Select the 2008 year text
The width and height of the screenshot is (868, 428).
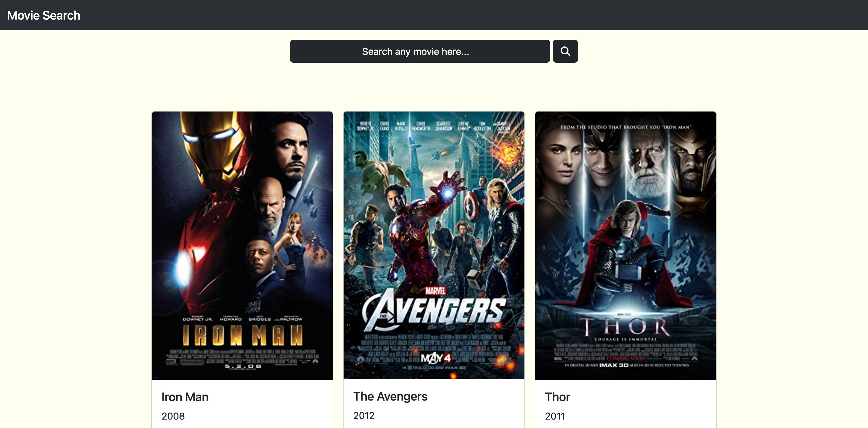point(173,416)
